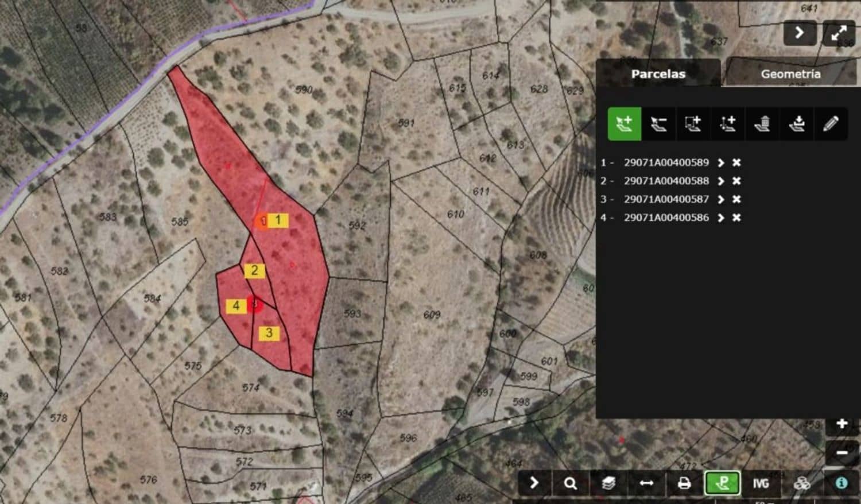Switch to the Geometría tab
Screen dimensions: 861x504
click(x=790, y=73)
